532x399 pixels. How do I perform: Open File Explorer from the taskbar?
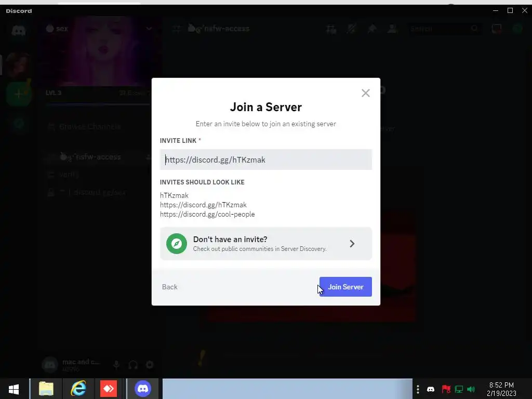[46, 389]
